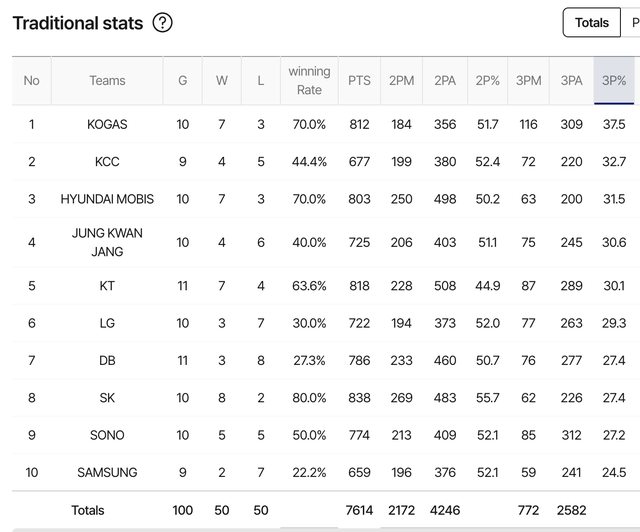Click the help question mark icon

[162, 23]
